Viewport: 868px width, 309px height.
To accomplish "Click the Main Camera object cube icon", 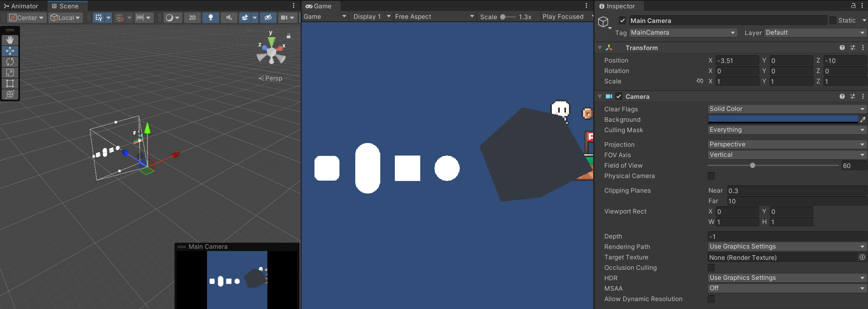I will point(603,22).
